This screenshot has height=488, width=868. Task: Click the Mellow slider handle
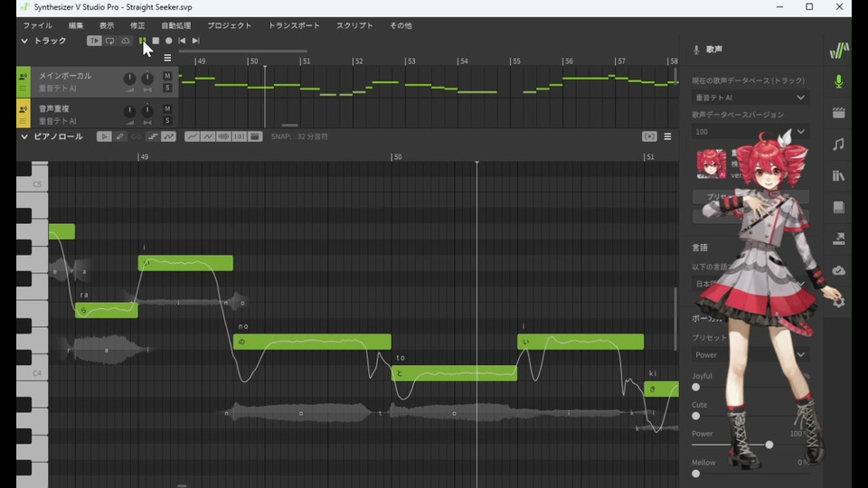click(696, 474)
